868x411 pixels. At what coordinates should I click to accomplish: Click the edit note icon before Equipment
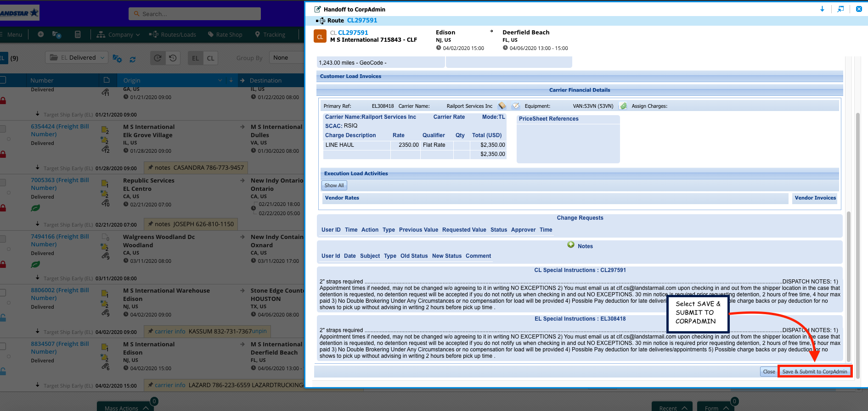pos(516,106)
